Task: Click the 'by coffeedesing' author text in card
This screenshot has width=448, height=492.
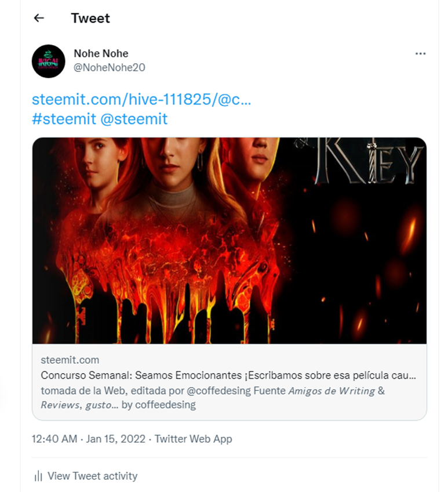Action: click(159, 405)
